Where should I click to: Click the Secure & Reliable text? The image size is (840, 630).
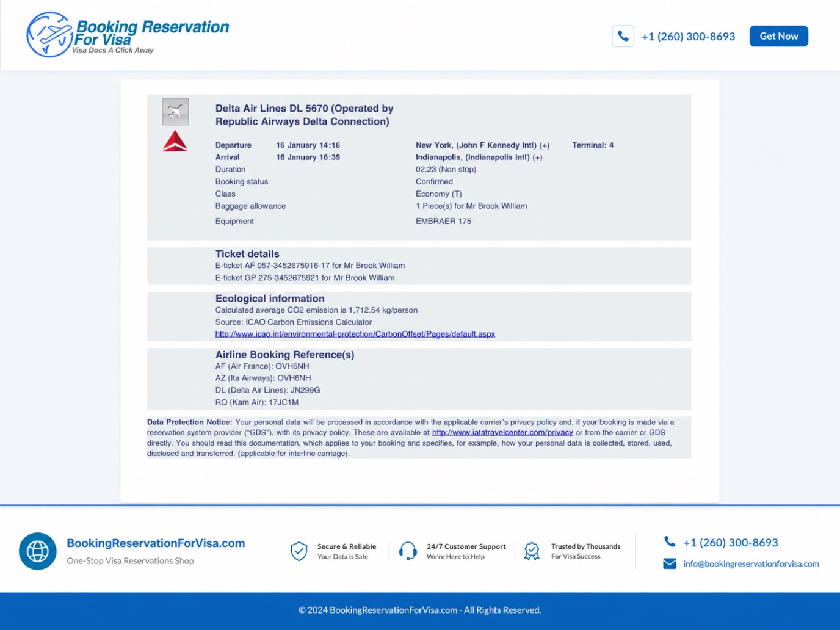[x=347, y=546]
